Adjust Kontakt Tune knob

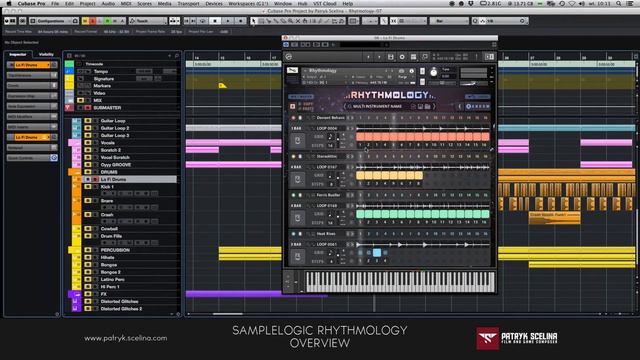point(433,73)
